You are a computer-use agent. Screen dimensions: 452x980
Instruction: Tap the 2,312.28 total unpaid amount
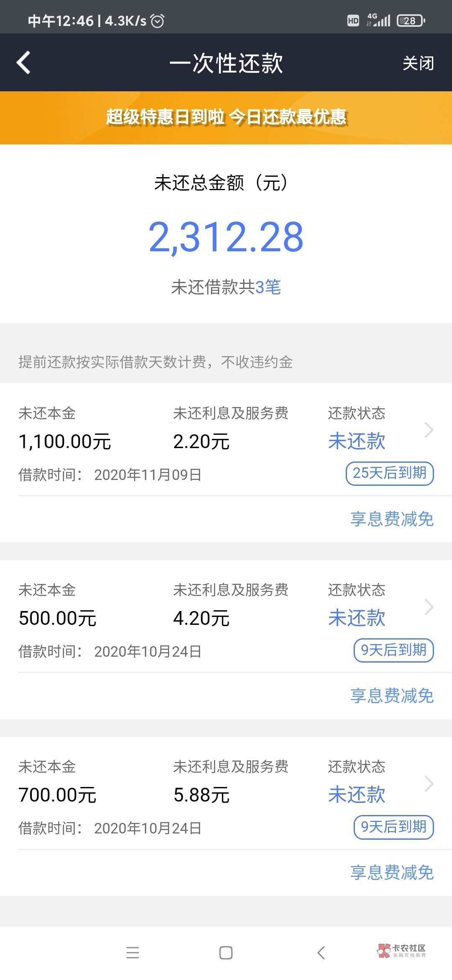(x=226, y=237)
